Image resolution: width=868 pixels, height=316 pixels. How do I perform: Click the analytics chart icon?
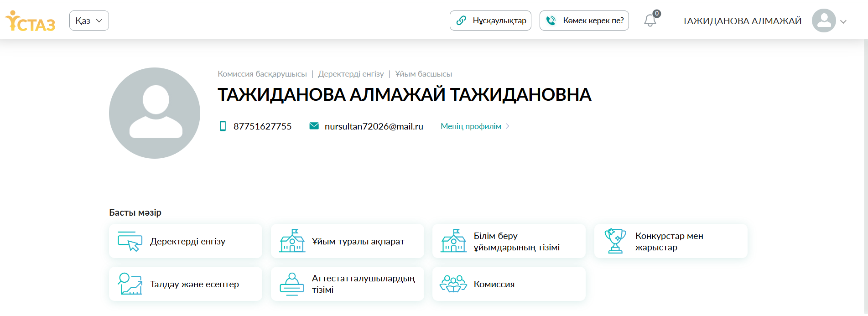130,284
